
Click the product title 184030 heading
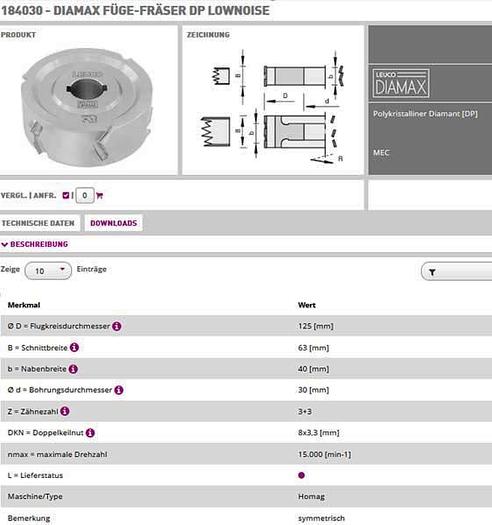(135, 10)
